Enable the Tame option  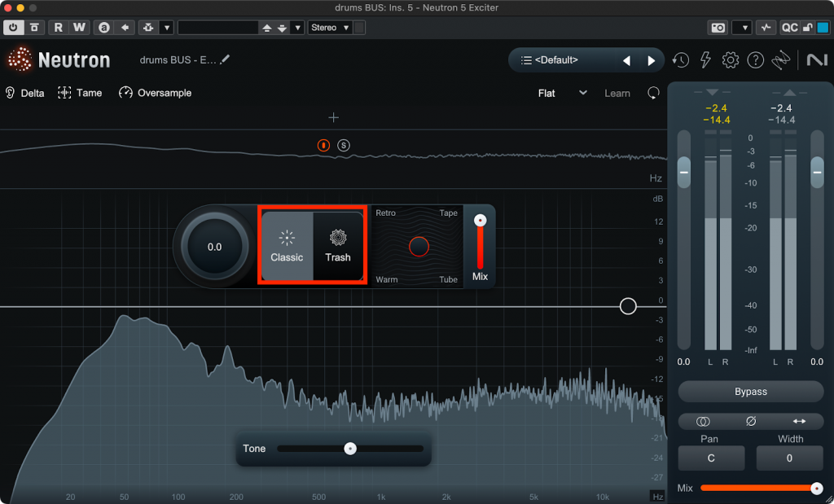click(80, 93)
